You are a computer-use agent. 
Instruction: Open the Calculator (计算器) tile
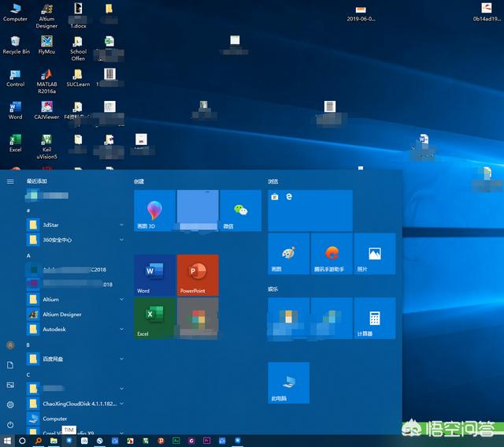click(x=374, y=317)
